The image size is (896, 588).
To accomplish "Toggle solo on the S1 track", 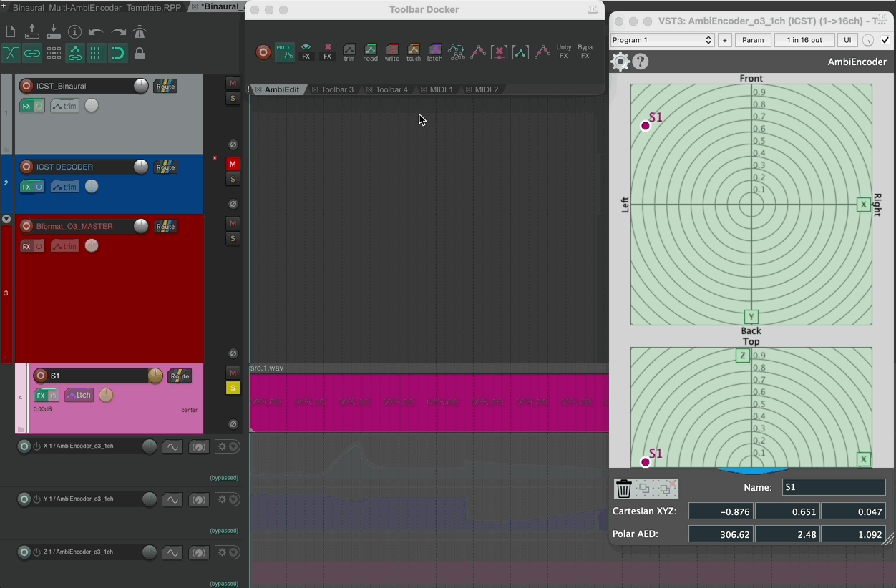I will [x=233, y=388].
